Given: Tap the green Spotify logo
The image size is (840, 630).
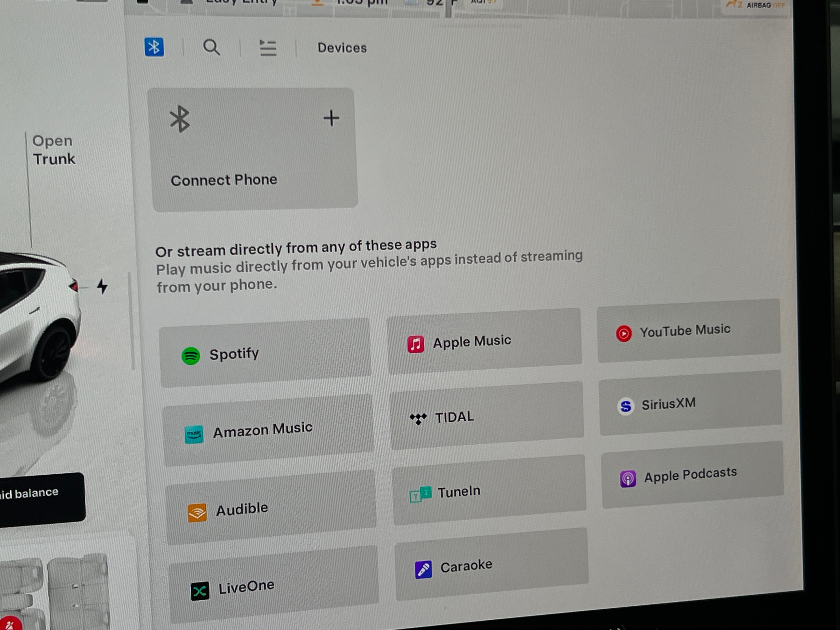Looking at the screenshot, I should pos(191,356).
